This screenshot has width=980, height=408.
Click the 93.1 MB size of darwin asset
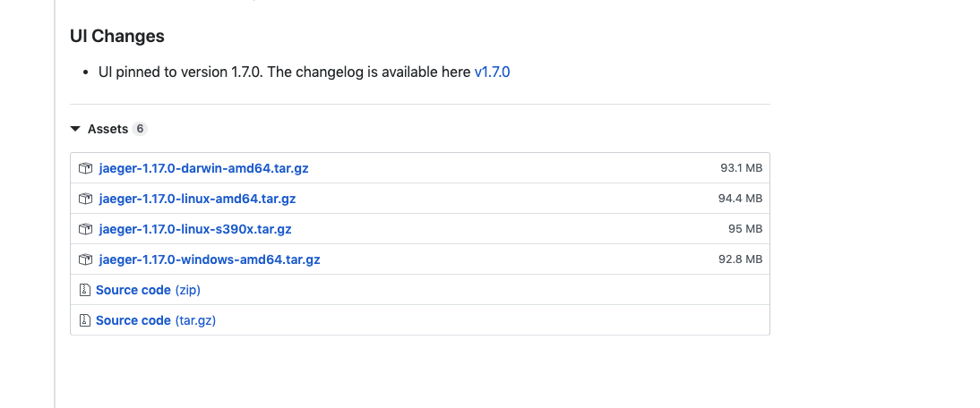click(x=741, y=168)
